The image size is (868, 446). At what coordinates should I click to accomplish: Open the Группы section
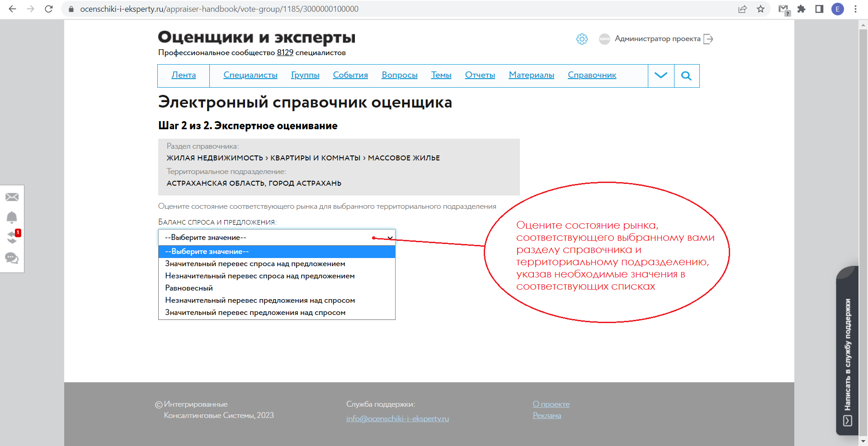(x=305, y=75)
